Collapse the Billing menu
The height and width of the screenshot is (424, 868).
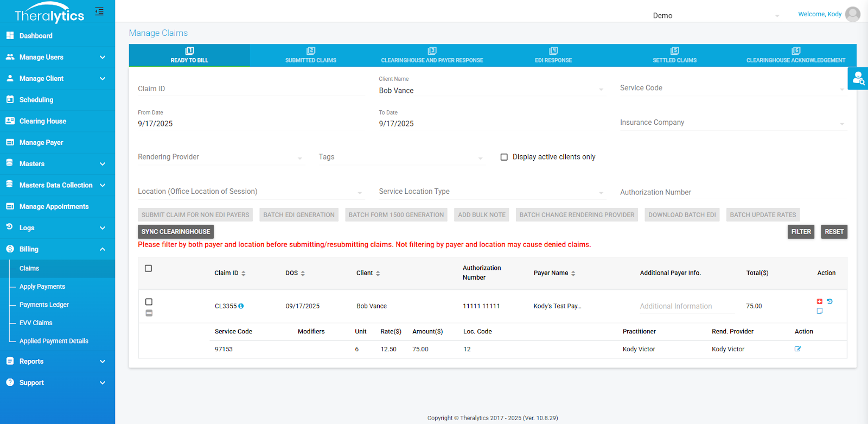(x=58, y=249)
